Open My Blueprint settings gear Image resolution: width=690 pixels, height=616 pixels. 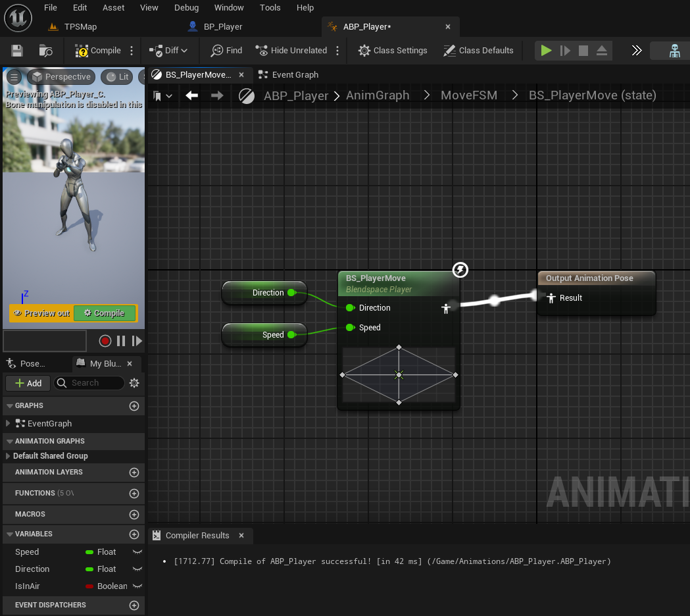click(134, 383)
